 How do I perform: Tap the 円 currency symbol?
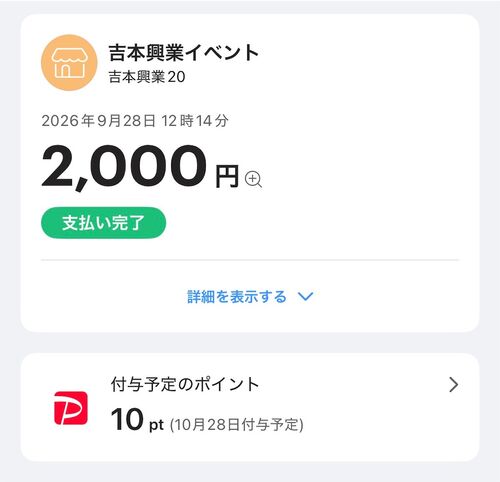pos(227,176)
